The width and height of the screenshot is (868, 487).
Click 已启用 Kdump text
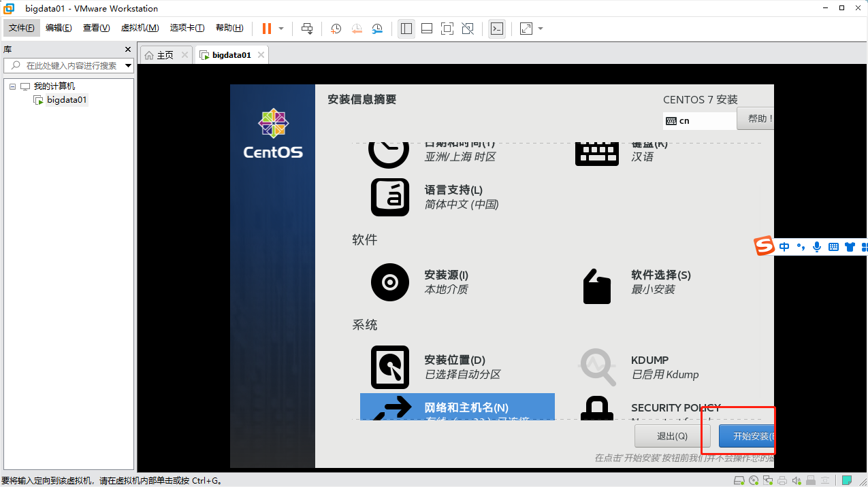click(x=665, y=374)
